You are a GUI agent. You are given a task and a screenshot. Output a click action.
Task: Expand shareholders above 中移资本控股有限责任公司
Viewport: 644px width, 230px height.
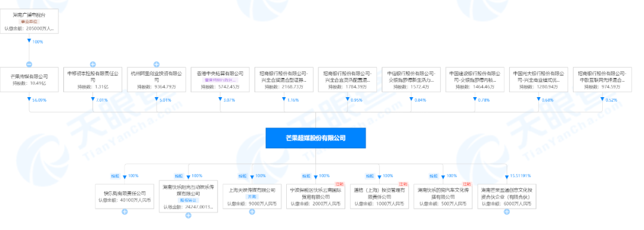(93, 64)
